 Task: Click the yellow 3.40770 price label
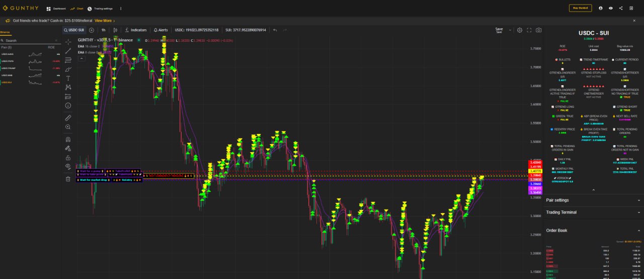(x=535, y=171)
